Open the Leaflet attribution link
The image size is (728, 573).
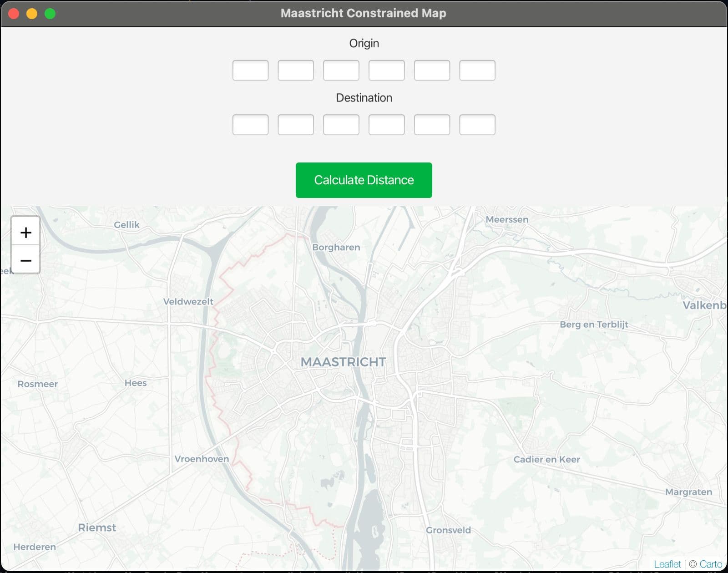pyautogui.click(x=667, y=564)
